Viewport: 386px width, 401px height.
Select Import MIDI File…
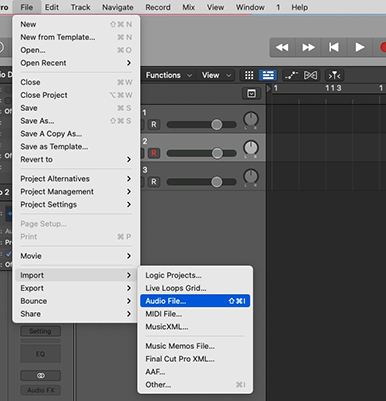[x=195, y=314]
